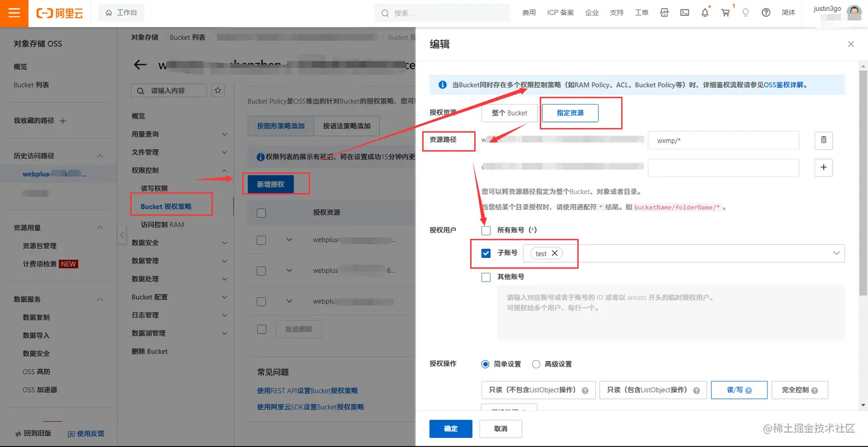Expand 数据管理 menu section
868x447 pixels.
click(x=224, y=260)
